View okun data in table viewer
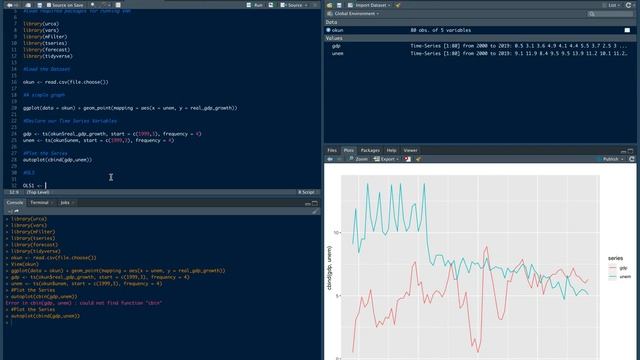640x360 pixels. pos(627,30)
